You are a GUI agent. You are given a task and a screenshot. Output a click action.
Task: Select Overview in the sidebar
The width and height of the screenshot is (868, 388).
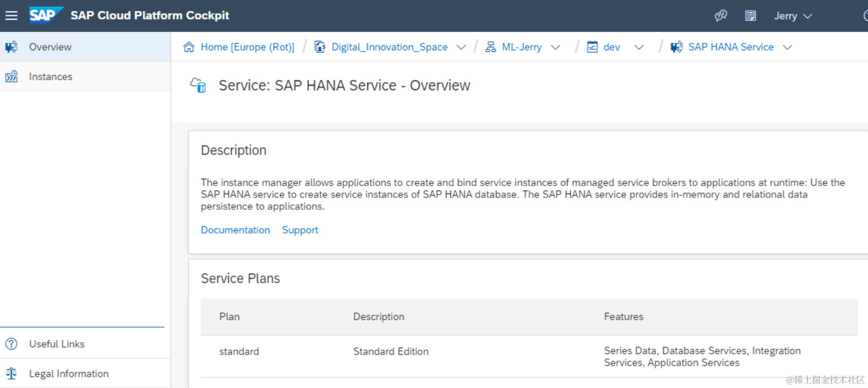(x=50, y=47)
